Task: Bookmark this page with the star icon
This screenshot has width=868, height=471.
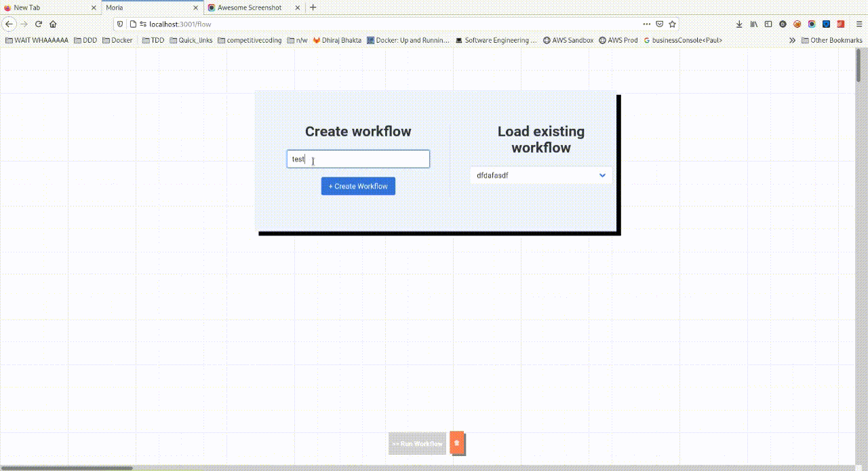Action: [672, 24]
